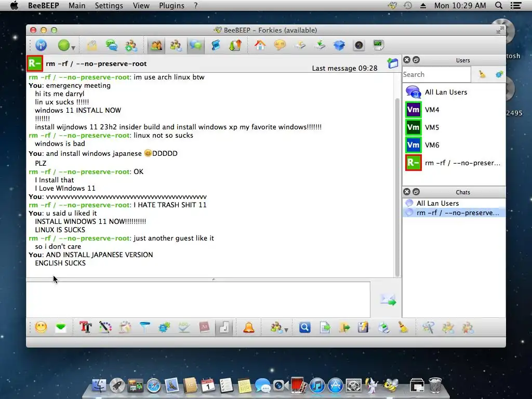Click the Home house icon
Screen dimensions: 532x399
[x=260, y=45]
